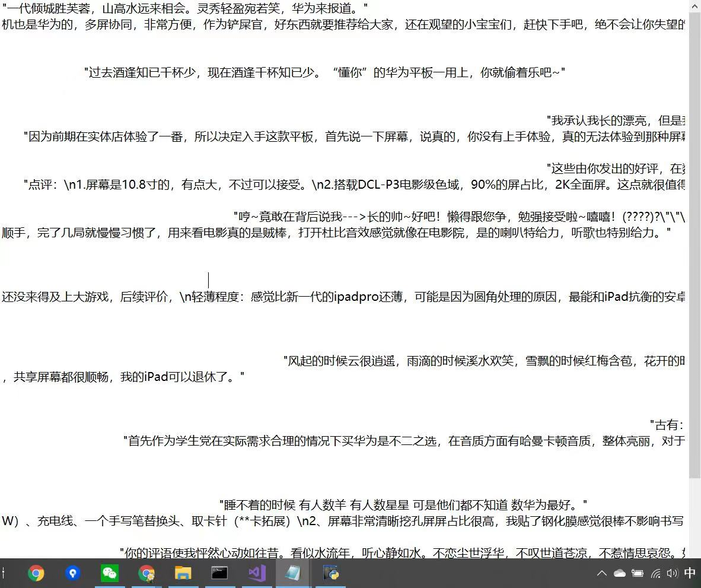Click the line "你的评语使我怦然心动如往昔"
The height and width of the screenshot is (588, 701).
402,553
